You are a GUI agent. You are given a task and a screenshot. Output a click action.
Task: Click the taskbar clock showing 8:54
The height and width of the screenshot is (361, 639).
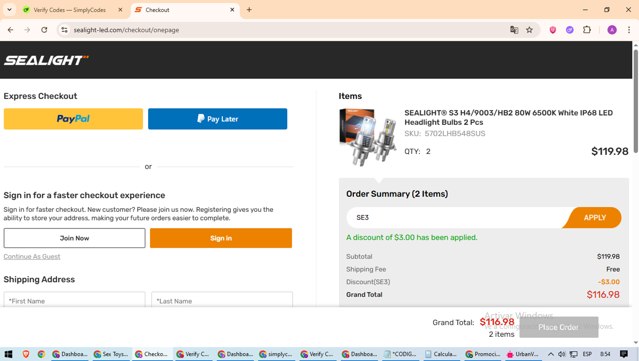(x=605, y=354)
